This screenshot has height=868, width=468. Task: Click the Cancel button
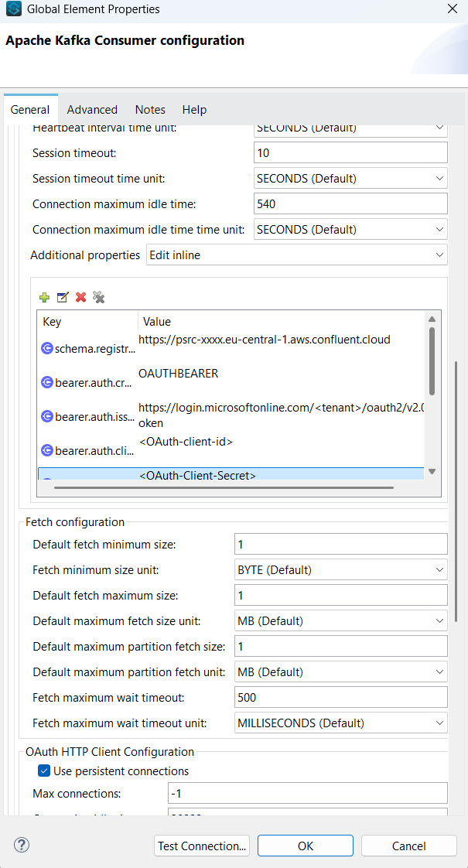pyautogui.click(x=409, y=846)
